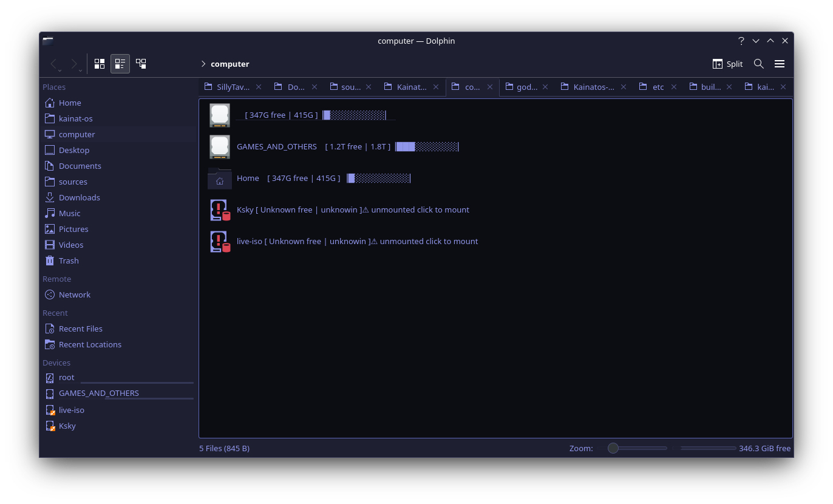Go forward in navigation history
833x504 pixels.
[x=75, y=64]
